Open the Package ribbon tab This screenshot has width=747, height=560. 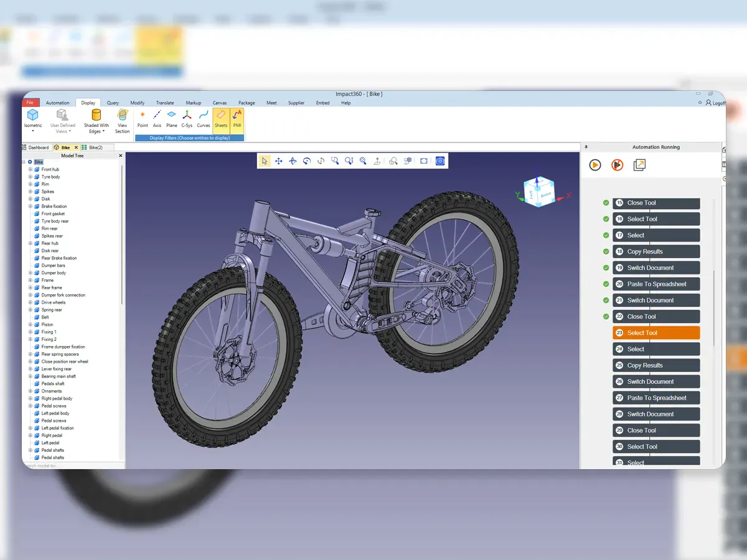coord(247,103)
